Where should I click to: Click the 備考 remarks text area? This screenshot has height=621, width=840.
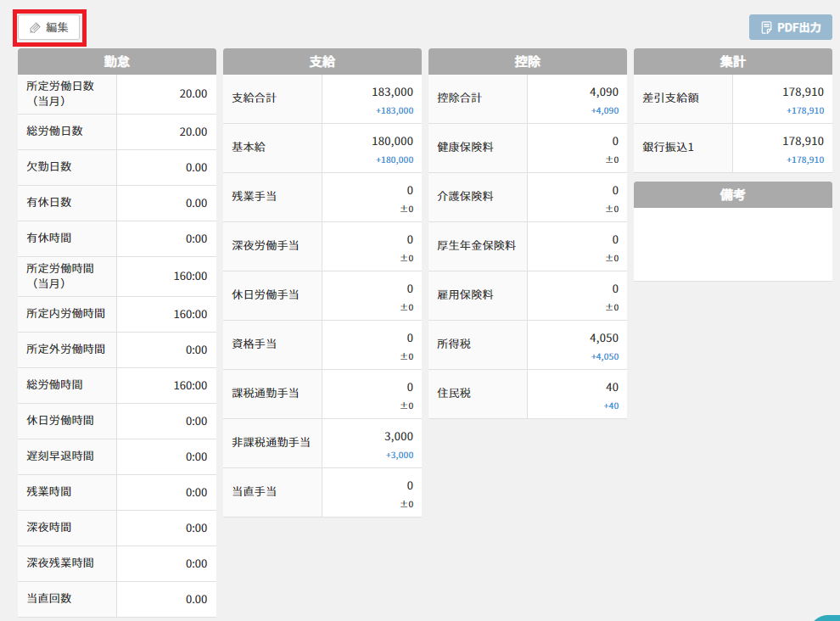point(733,244)
